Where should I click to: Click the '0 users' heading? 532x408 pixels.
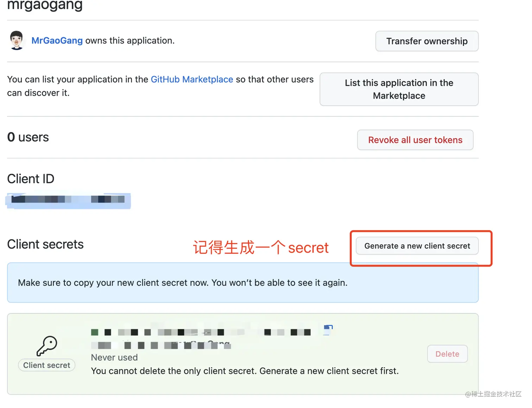pos(28,137)
